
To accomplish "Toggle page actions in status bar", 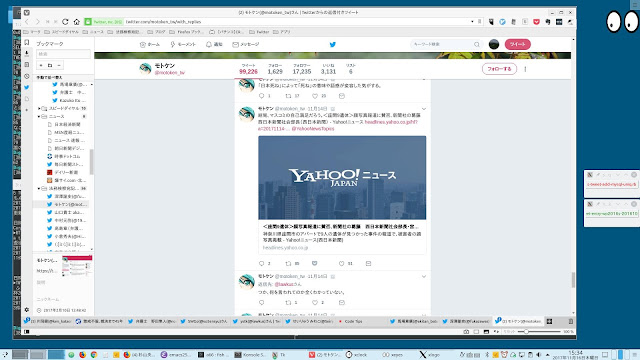I will tap(496, 332).
